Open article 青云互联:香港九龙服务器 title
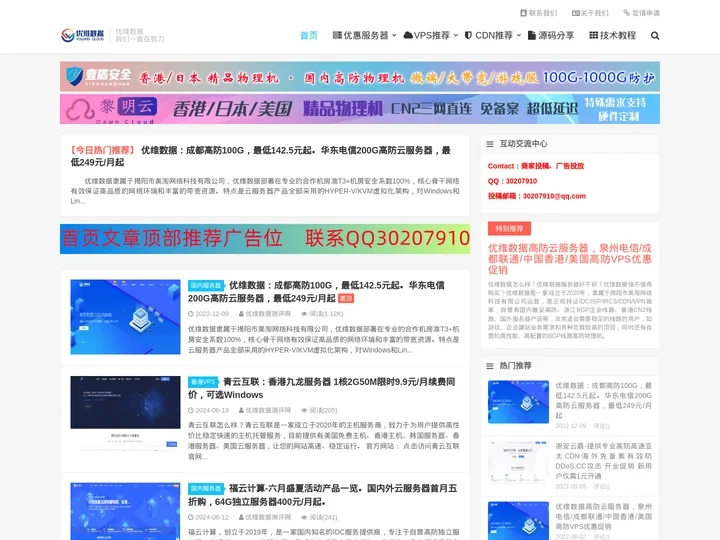The height and width of the screenshot is (540, 720). (321, 388)
